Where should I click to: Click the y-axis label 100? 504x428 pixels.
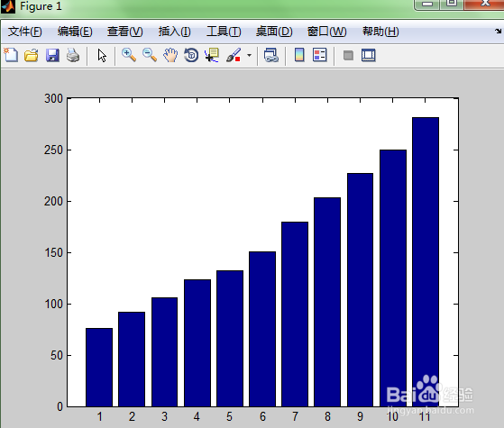click(x=54, y=304)
